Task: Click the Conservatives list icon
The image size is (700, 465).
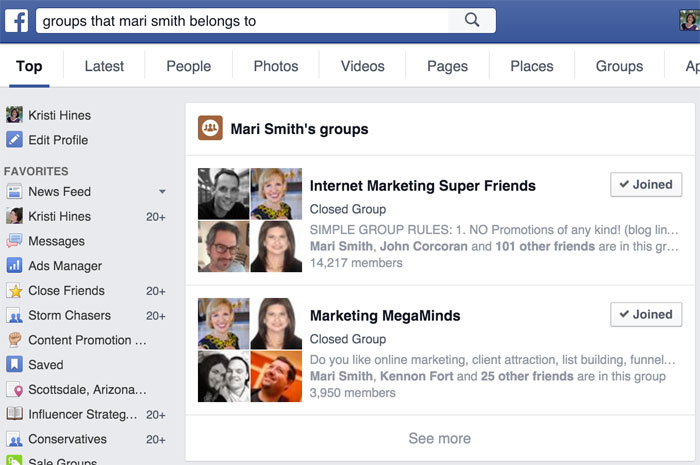Action: (14, 439)
